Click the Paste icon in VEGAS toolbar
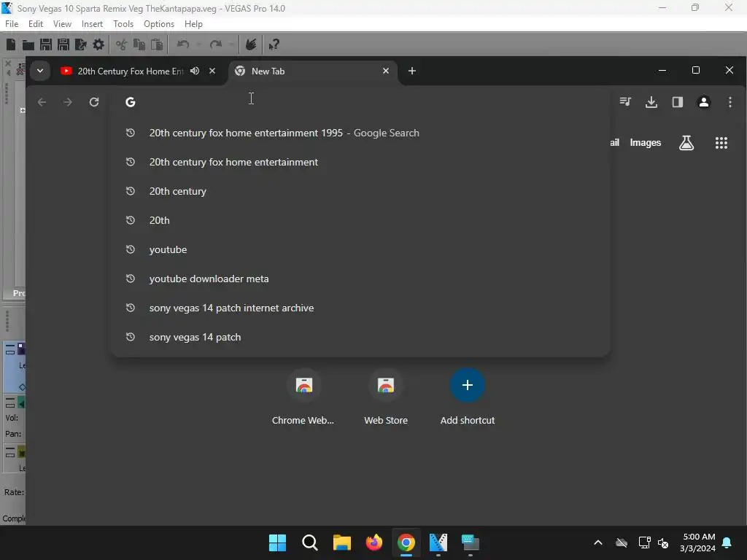Screen dimensions: 747x560 (x=156, y=44)
